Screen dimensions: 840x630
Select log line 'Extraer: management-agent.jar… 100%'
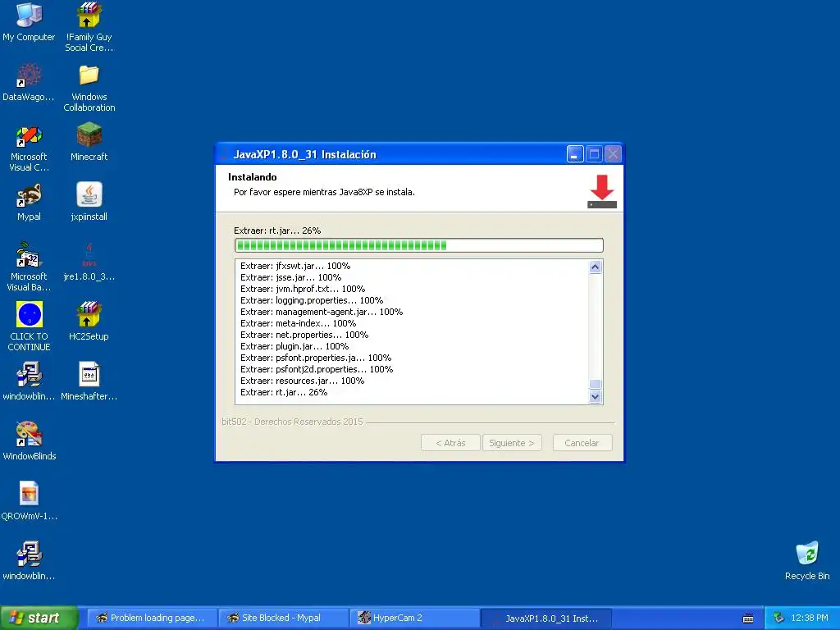coord(322,312)
